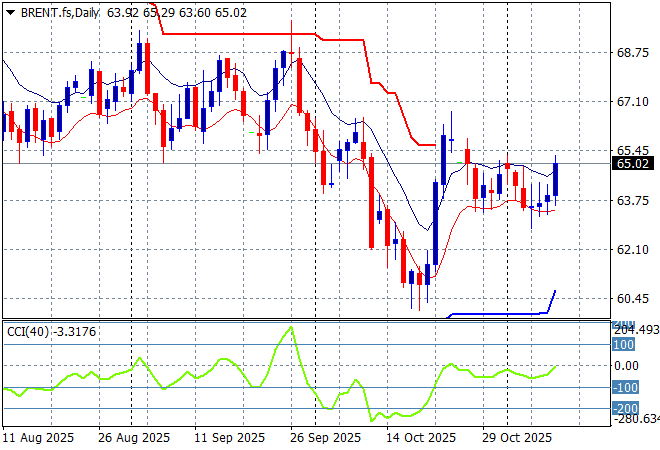Select the CCI -200 level marker
The image size is (660, 450).
tap(624, 408)
